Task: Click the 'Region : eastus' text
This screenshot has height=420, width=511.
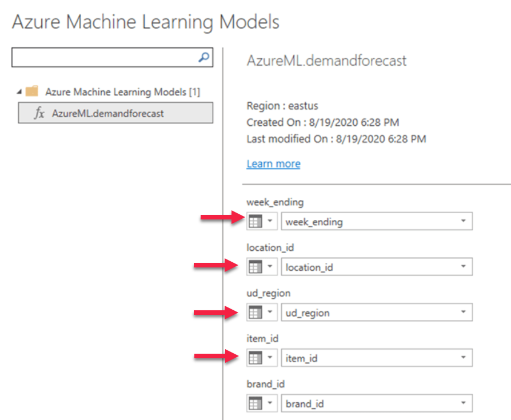Action: click(x=282, y=106)
